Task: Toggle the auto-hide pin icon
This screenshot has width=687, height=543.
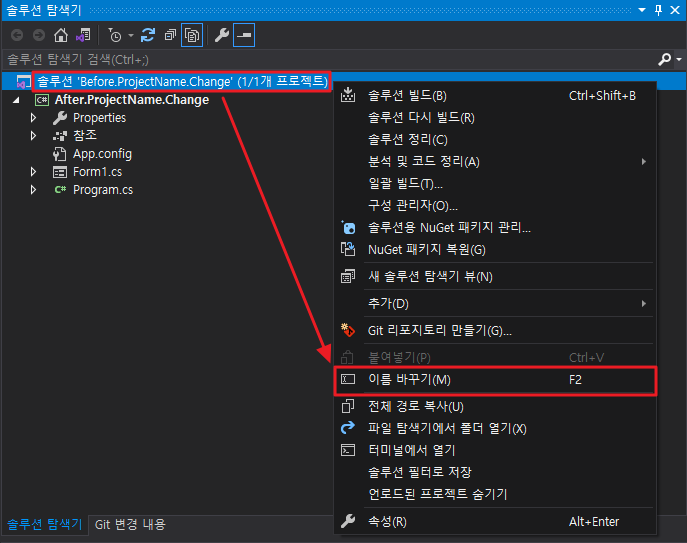Action: click(x=658, y=10)
